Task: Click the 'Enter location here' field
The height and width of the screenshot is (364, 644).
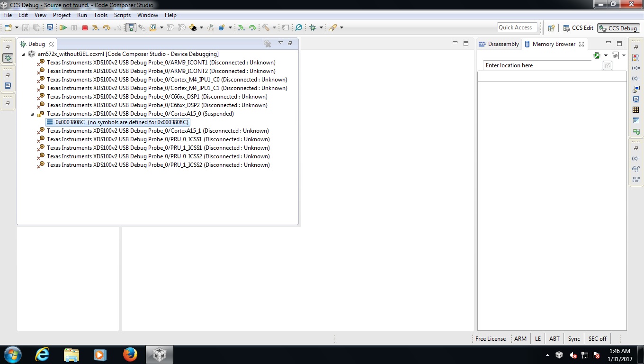Action: pos(542,65)
